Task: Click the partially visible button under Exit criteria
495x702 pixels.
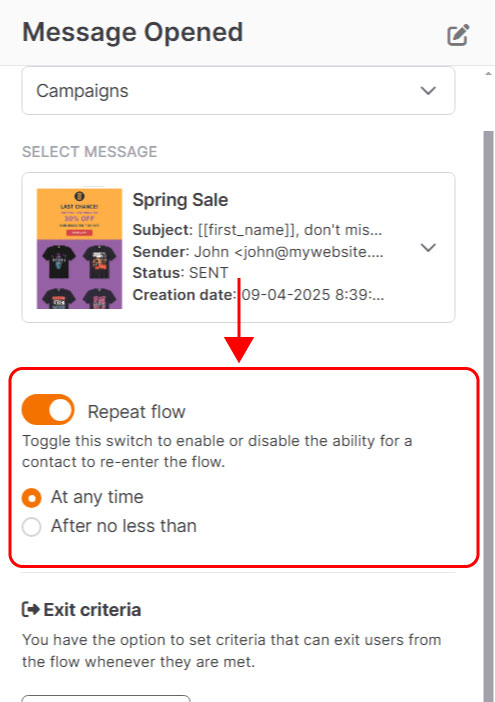Action: coord(106,698)
